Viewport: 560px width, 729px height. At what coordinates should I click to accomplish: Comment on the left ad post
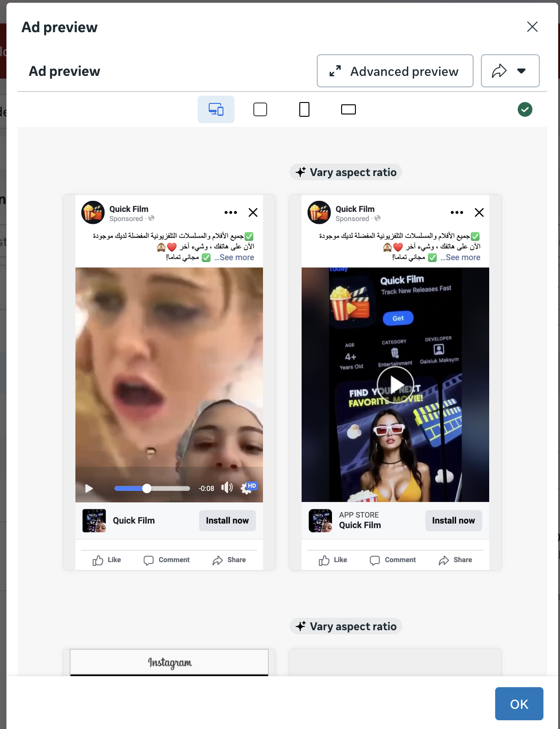166,560
